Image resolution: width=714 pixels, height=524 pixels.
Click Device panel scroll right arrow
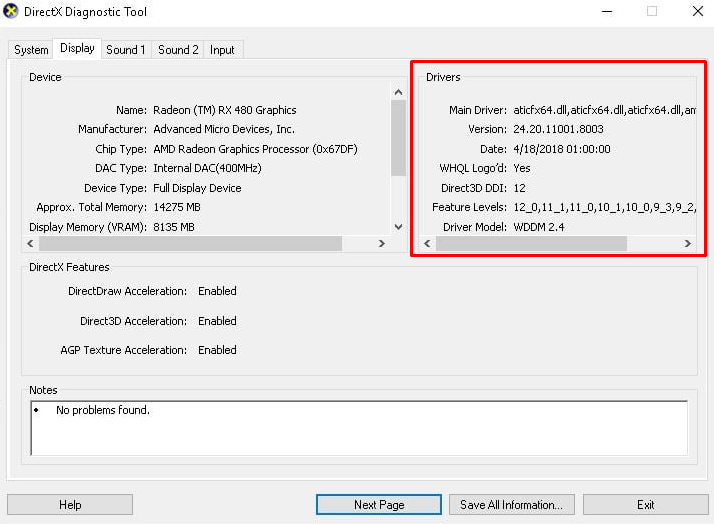click(382, 244)
